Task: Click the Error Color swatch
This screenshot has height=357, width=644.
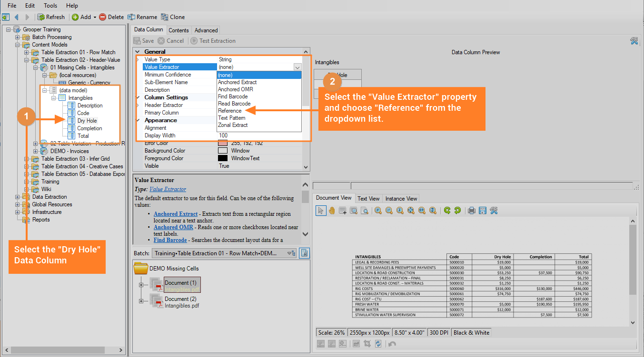Action: [x=223, y=143]
